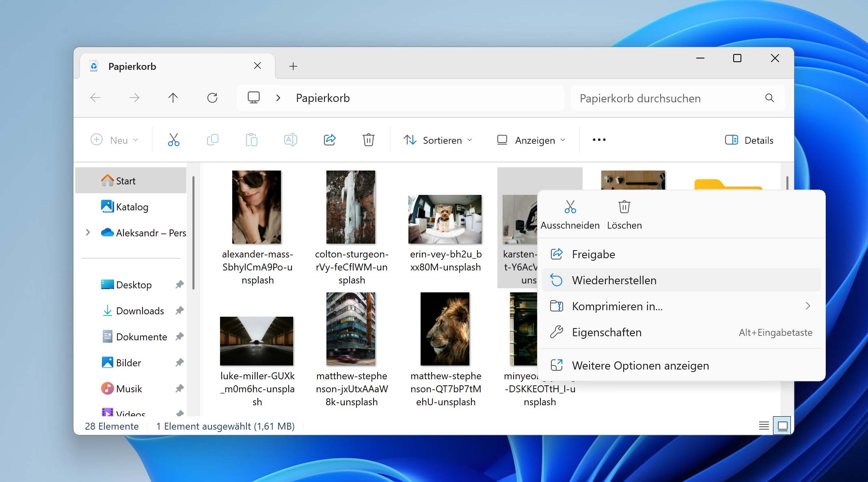Image resolution: width=868 pixels, height=482 pixels.
Task: Click the 28 Elemente status text
Action: pos(112,426)
